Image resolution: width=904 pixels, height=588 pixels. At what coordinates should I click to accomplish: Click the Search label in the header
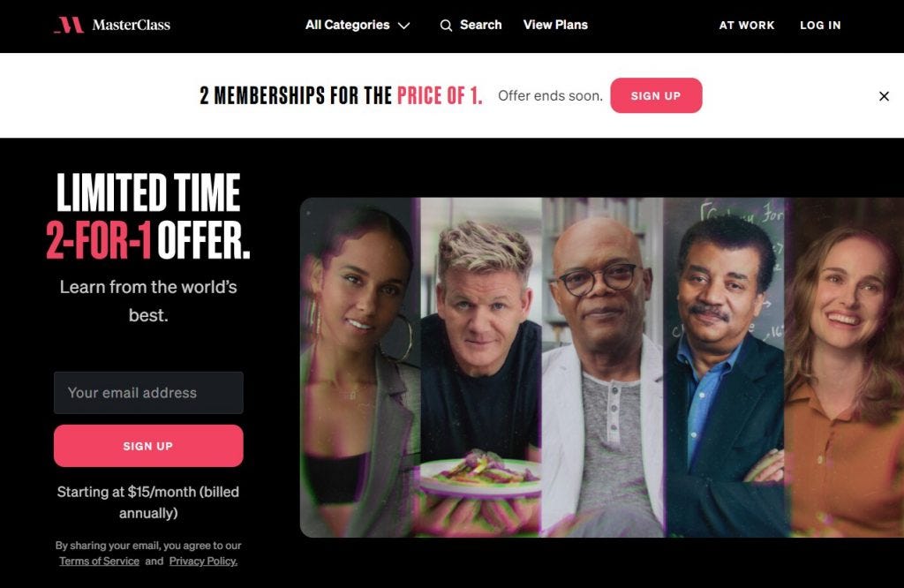(x=481, y=25)
